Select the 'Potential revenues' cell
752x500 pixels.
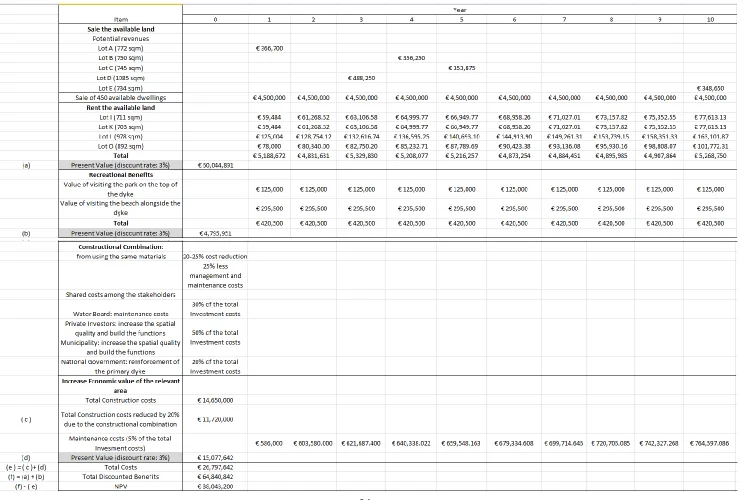pyautogui.click(x=120, y=39)
